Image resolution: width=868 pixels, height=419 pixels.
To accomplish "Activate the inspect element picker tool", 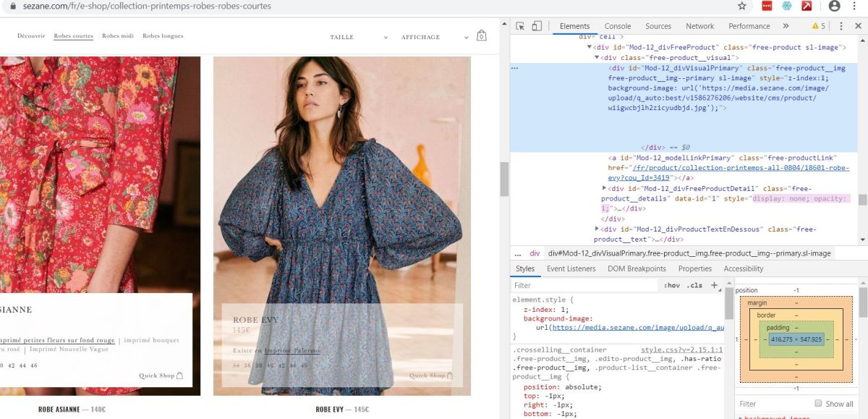I will point(520,26).
